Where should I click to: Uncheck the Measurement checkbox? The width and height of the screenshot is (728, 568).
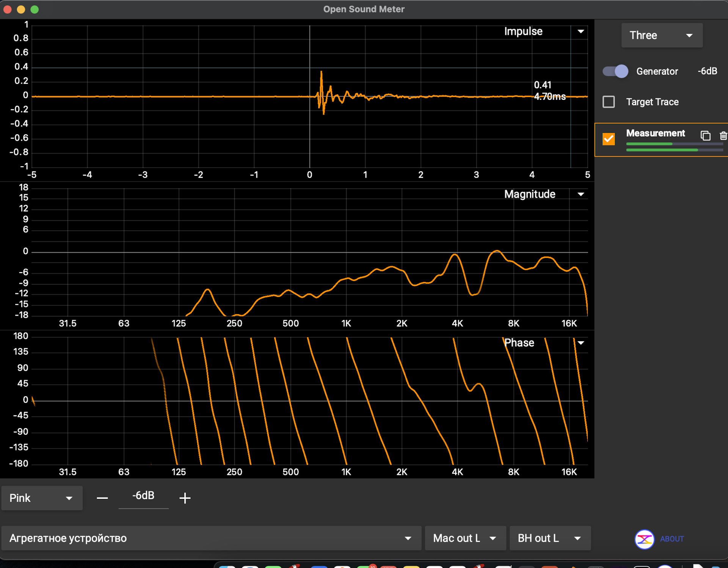[609, 139]
